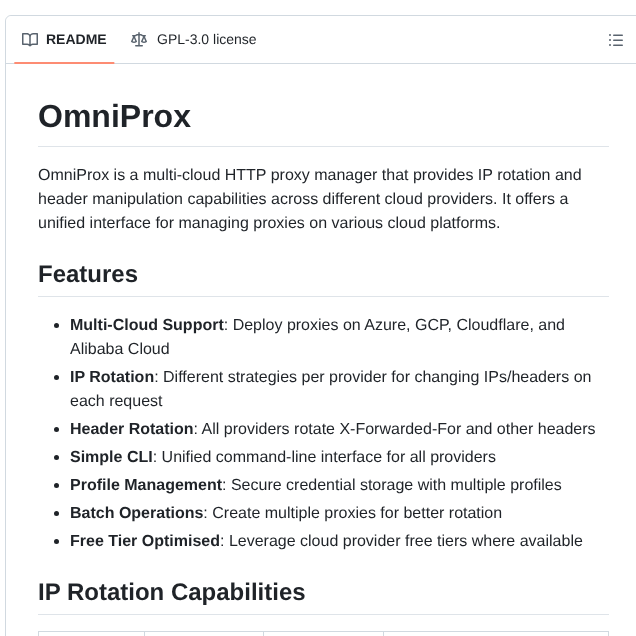The width and height of the screenshot is (636, 636).
Task: Select the Features section heading
Action: tap(88, 274)
